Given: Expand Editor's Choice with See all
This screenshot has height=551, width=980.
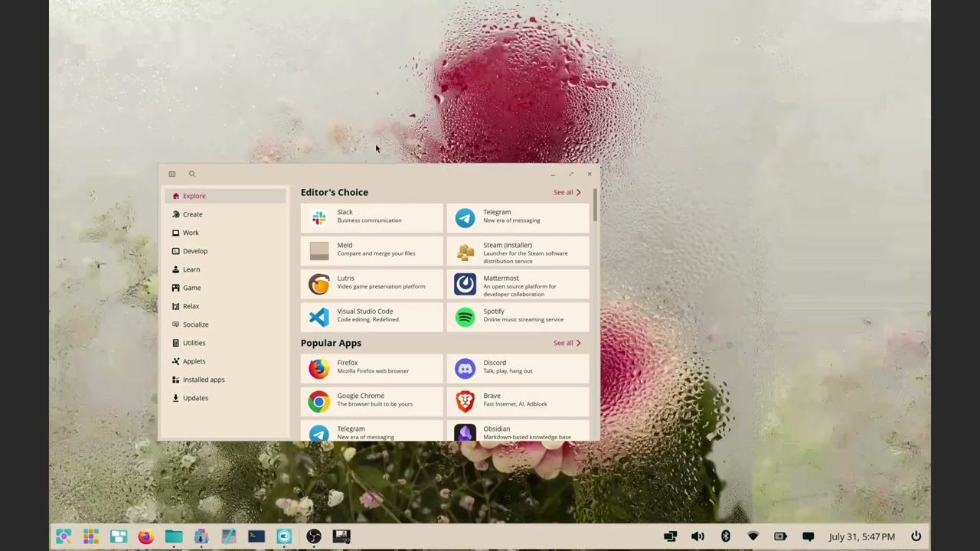Looking at the screenshot, I should (567, 193).
